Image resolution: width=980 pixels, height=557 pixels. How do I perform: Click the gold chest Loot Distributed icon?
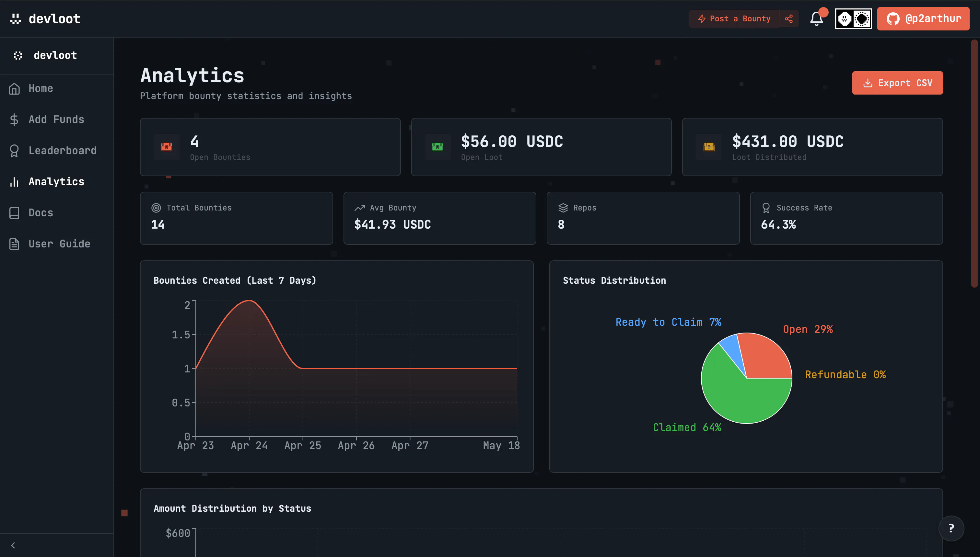(709, 147)
